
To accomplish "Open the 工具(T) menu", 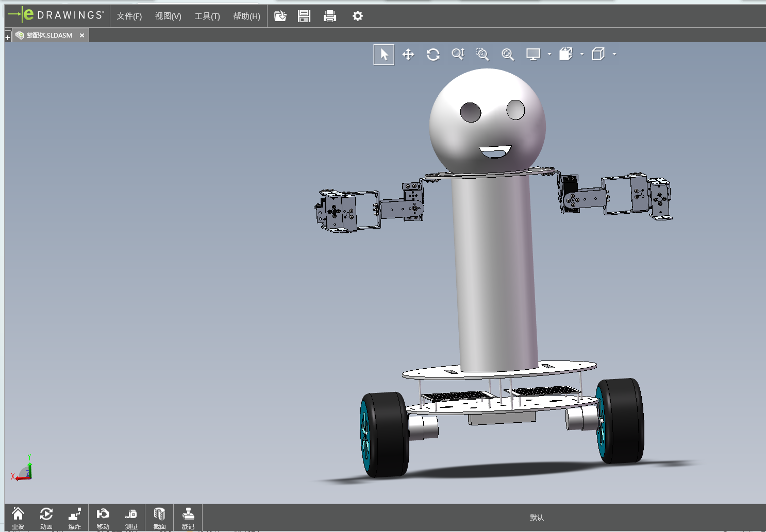I will (207, 16).
